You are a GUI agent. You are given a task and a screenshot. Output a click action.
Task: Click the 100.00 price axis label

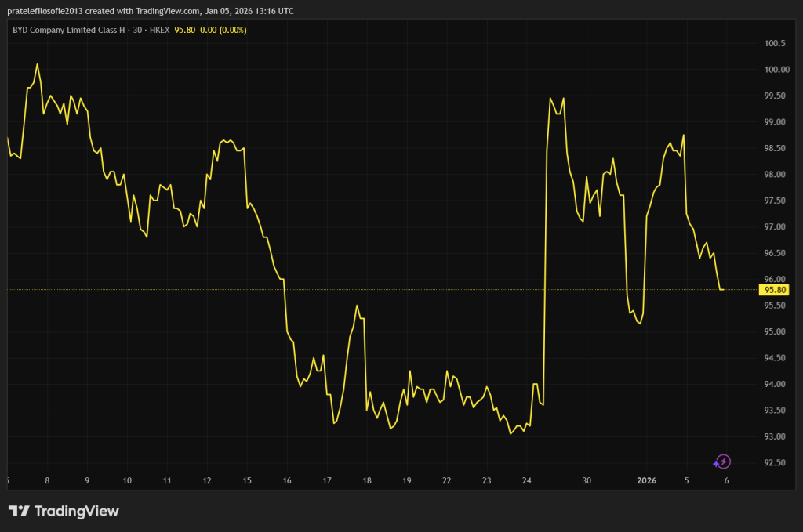click(x=775, y=70)
